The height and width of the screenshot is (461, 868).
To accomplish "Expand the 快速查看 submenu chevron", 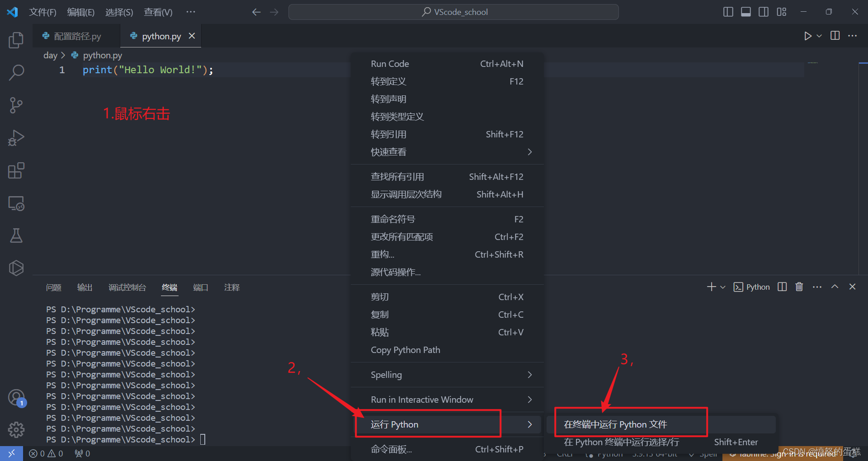I will click(x=529, y=152).
